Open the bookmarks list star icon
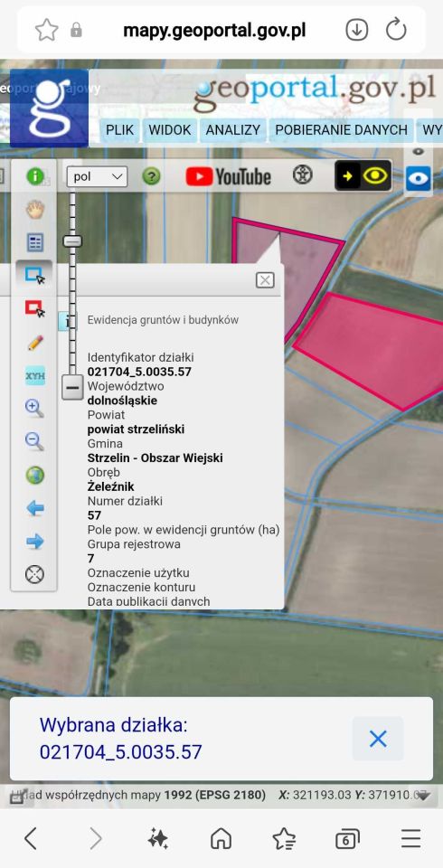 click(x=284, y=839)
